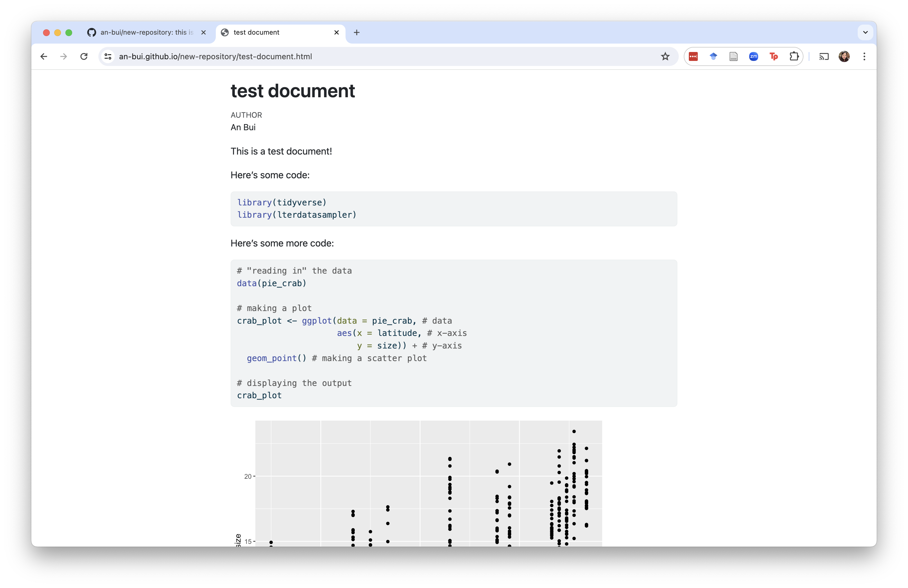Close the test document tab
Screen dimensions: 908x588
[336, 32]
